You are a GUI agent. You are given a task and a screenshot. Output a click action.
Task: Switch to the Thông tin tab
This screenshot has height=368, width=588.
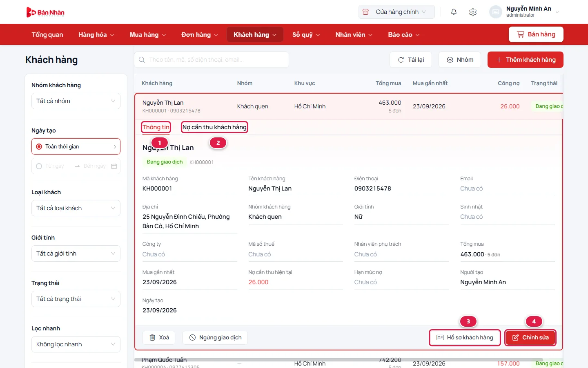click(156, 127)
